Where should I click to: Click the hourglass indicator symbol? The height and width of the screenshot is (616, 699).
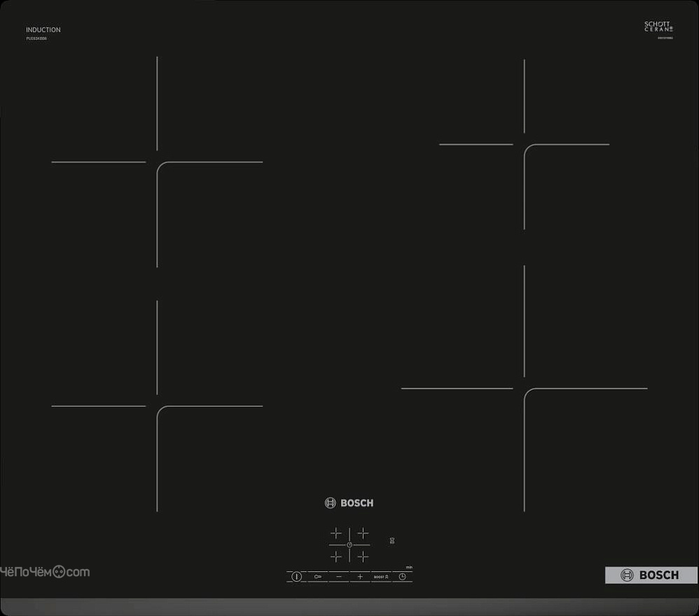[x=392, y=540]
